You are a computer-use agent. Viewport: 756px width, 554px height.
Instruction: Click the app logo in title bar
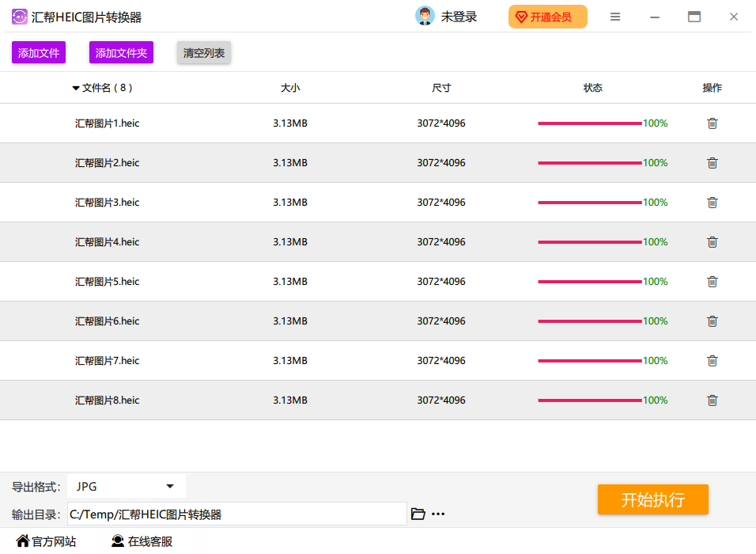[19, 17]
